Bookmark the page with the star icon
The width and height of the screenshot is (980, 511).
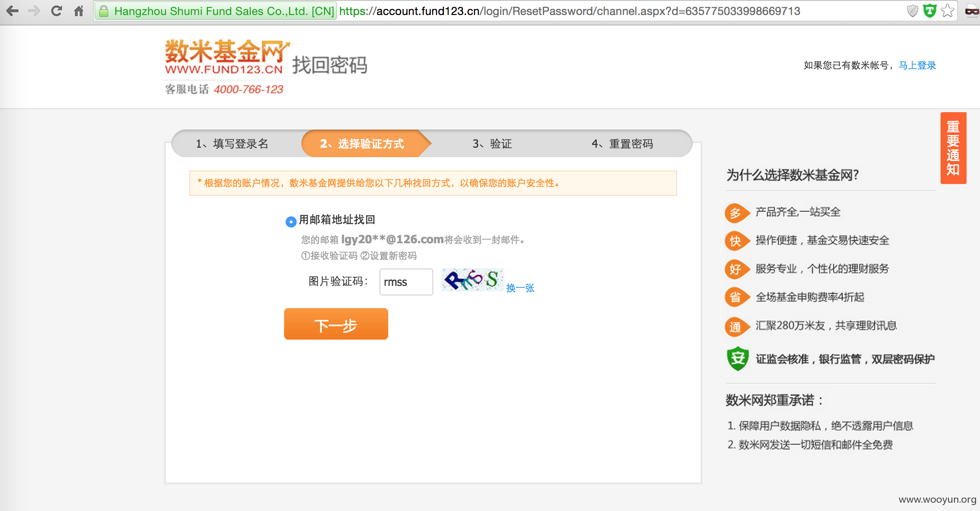click(947, 11)
